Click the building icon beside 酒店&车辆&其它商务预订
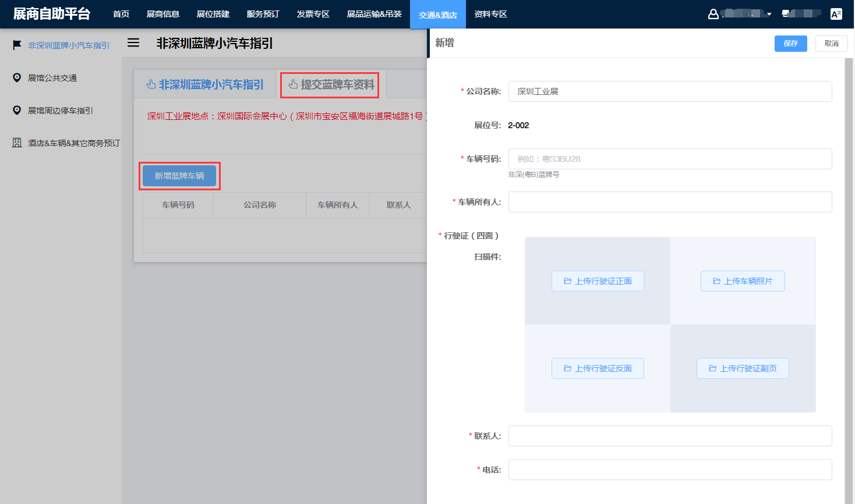This screenshot has height=504, width=855. [x=17, y=143]
